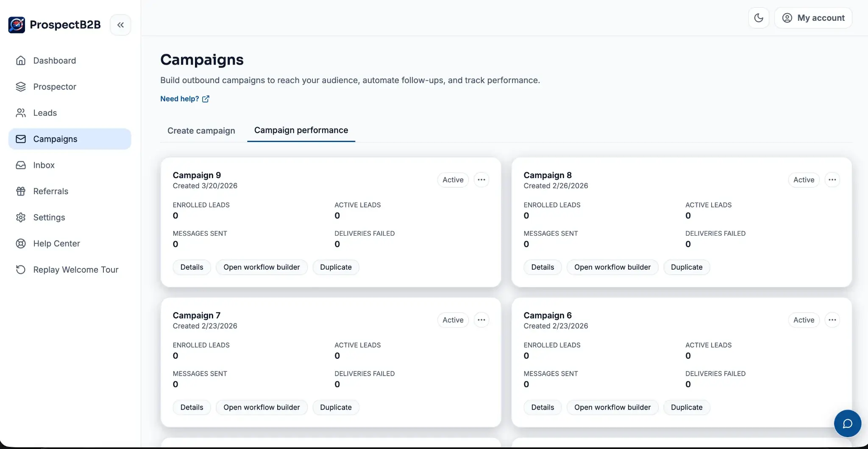Click the Campaign 9 title
Screen dimensions: 868x449
click(197, 175)
